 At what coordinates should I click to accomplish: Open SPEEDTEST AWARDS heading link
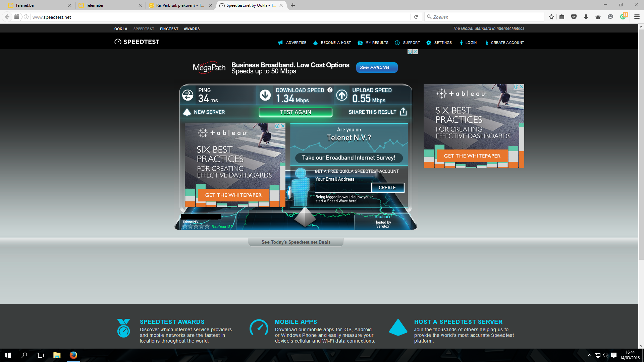172,322
